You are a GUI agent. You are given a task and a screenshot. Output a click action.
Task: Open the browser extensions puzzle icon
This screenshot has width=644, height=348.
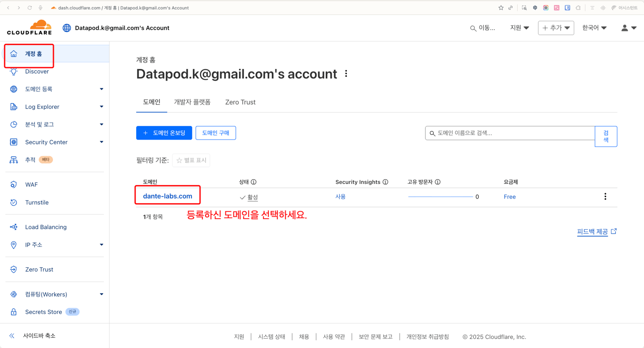click(578, 8)
